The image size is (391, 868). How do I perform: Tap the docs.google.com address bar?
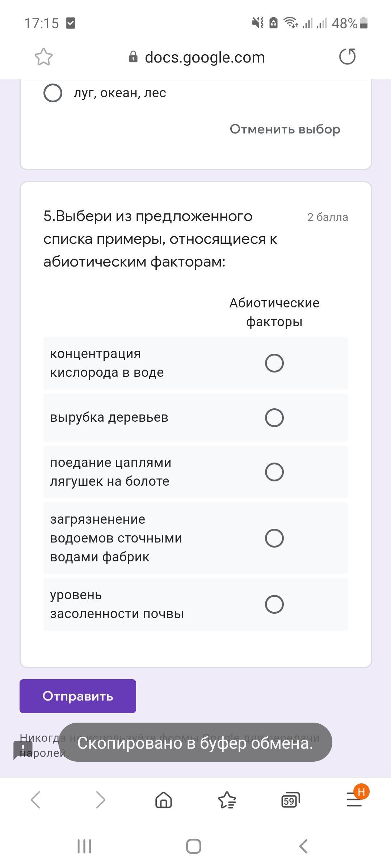(x=205, y=57)
